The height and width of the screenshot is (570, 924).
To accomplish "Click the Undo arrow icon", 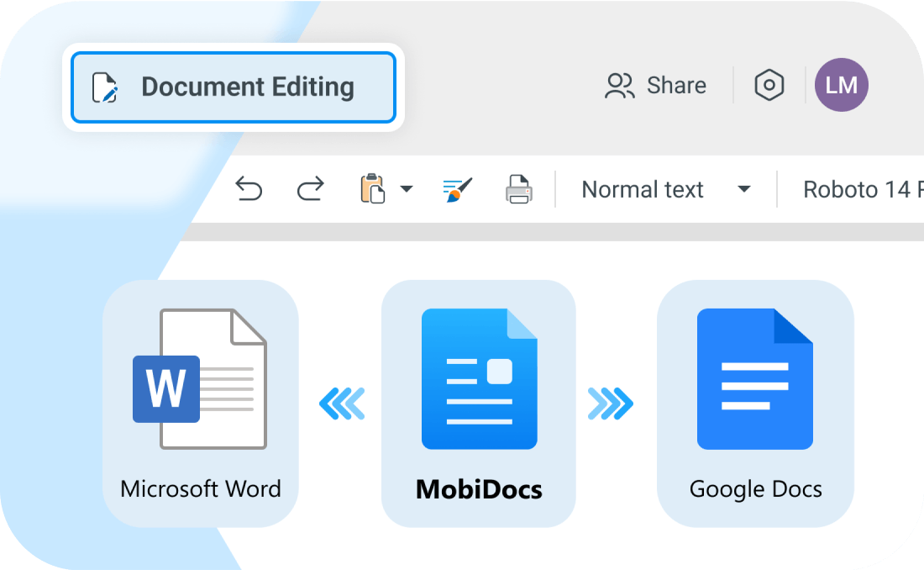I will pyautogui.click(x=249, y=189).
